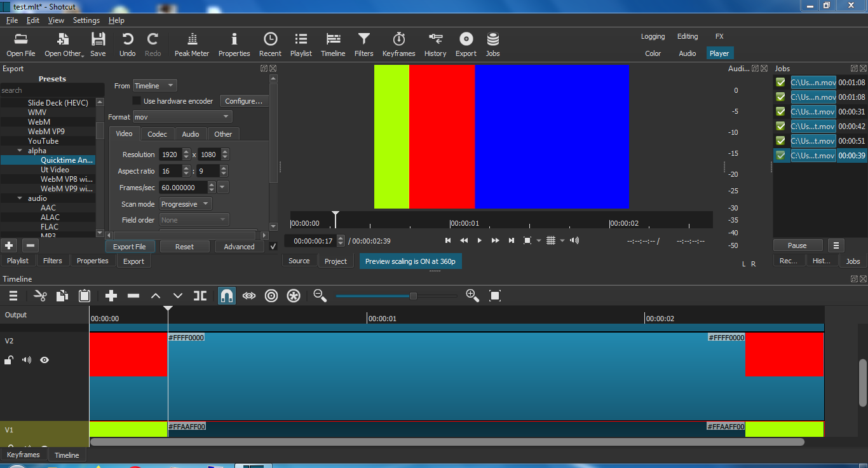Click the timeline Cut scissors icon
Viewport: 868px width, 468px height.
[x=40, y=296]
